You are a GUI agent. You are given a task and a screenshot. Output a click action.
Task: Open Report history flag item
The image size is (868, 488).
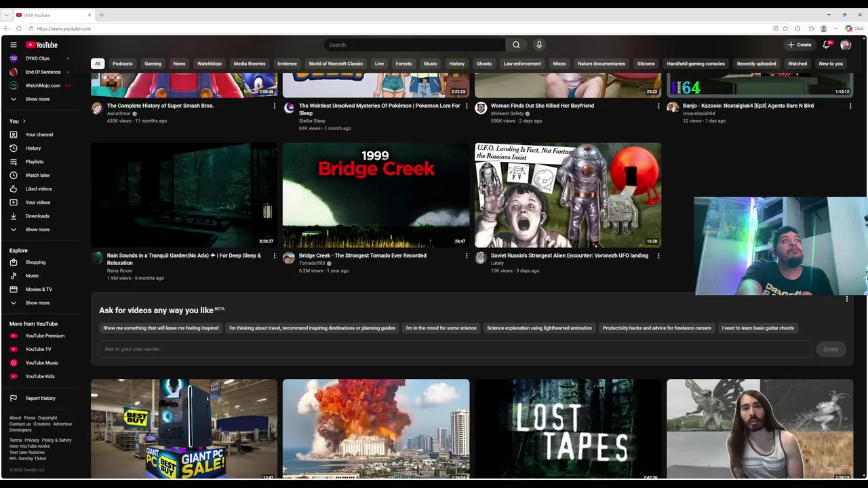pos(40,398)
